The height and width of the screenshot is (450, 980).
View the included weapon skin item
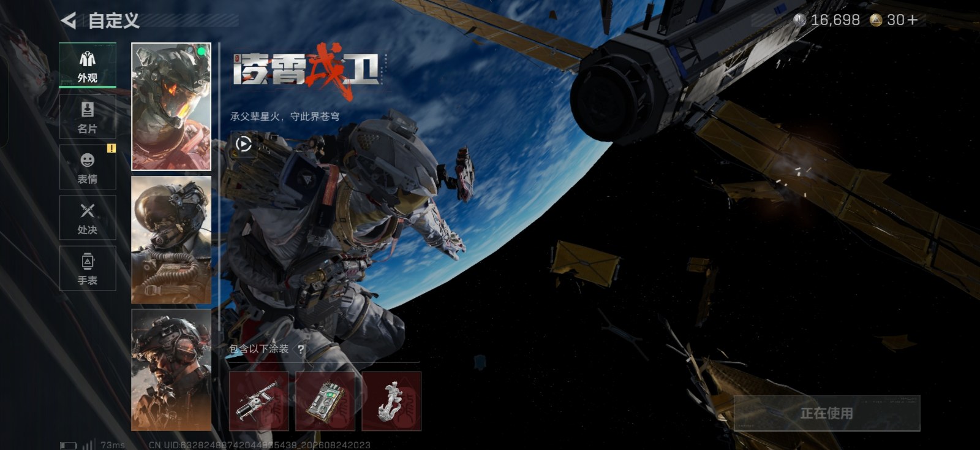pyautogui.click(x=259, y=401)
